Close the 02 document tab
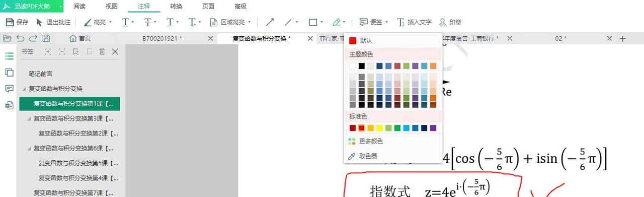The image size is (644, 197). pos(609,38)
